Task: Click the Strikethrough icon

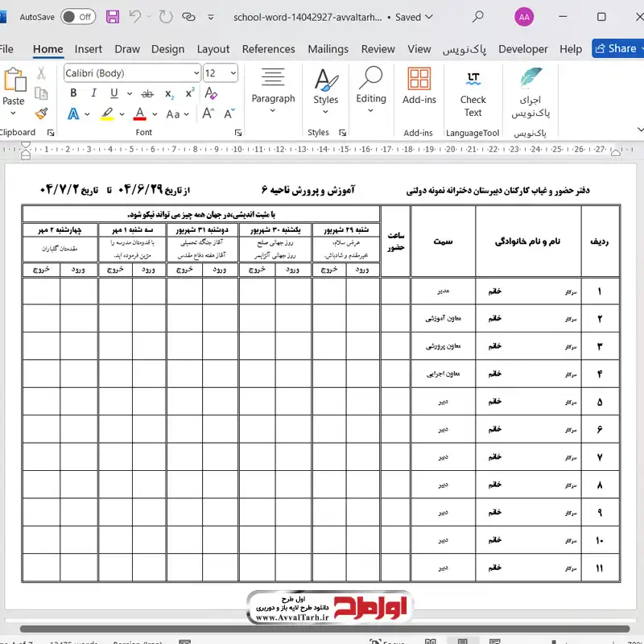Action: coord(143,93)
